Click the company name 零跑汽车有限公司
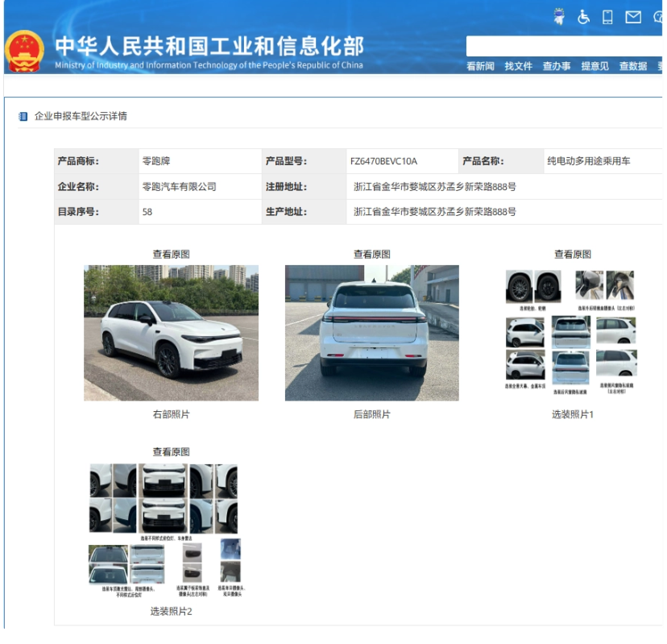 coord(179,186)
